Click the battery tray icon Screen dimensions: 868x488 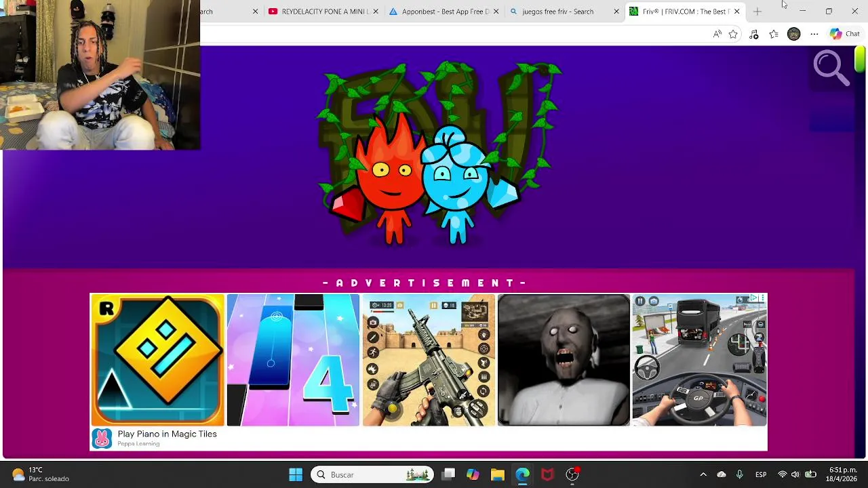click(810, 474)
